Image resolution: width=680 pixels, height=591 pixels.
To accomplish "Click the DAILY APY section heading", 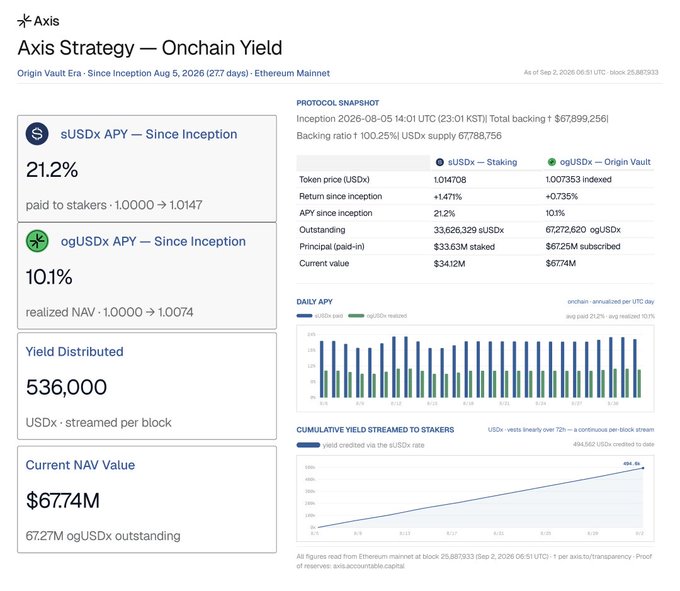I will coord(314,302).
